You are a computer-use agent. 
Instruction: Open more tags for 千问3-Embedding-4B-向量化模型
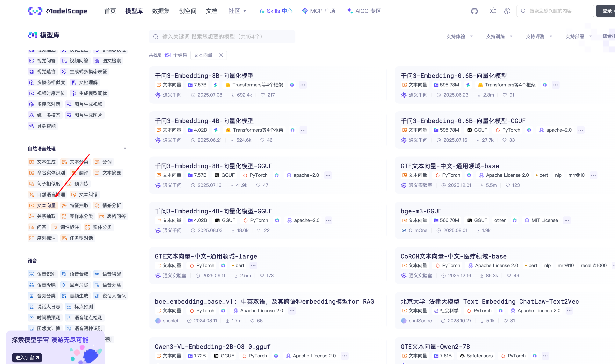pos(303,130)
